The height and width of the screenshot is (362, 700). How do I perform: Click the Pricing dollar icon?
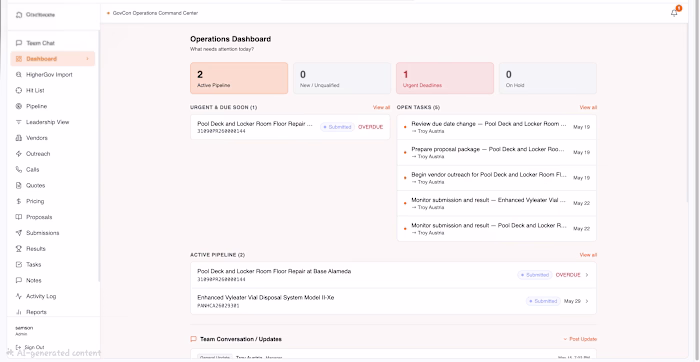pos(19,201)
